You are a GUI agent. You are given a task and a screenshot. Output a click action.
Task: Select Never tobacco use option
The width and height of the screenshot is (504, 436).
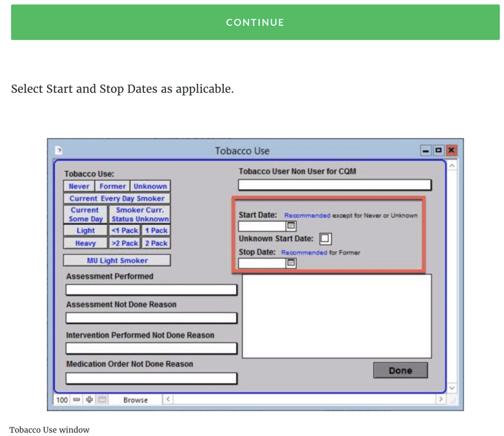79,187
